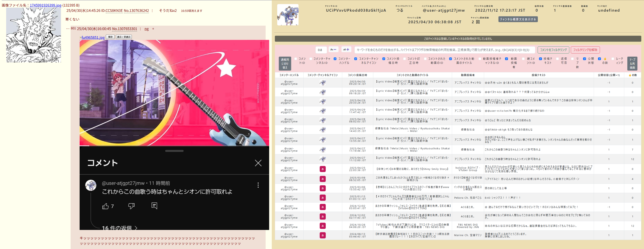Click the red あ icon in the 2025/03/08 row
The image size is (644, 249).
point(322,179)
